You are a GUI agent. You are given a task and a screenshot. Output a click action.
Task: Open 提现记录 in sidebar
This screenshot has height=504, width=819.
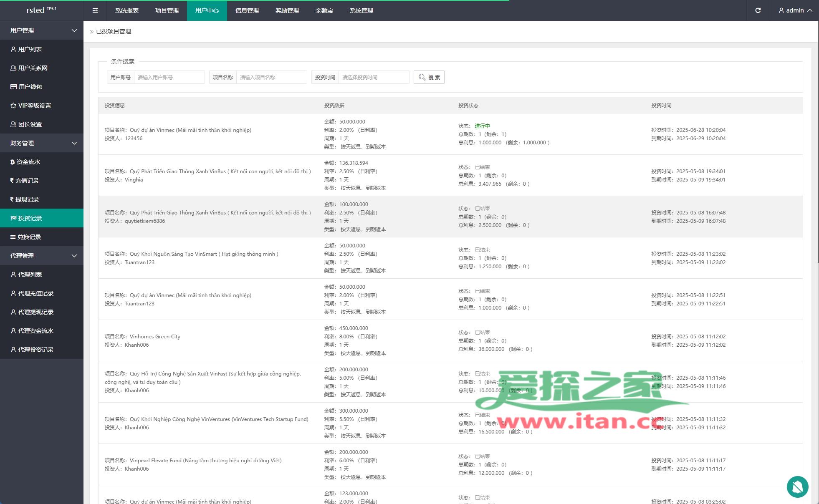[42, 199]
